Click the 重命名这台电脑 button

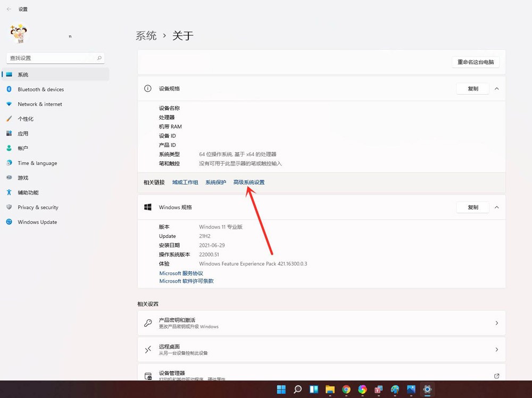[475, 62]
